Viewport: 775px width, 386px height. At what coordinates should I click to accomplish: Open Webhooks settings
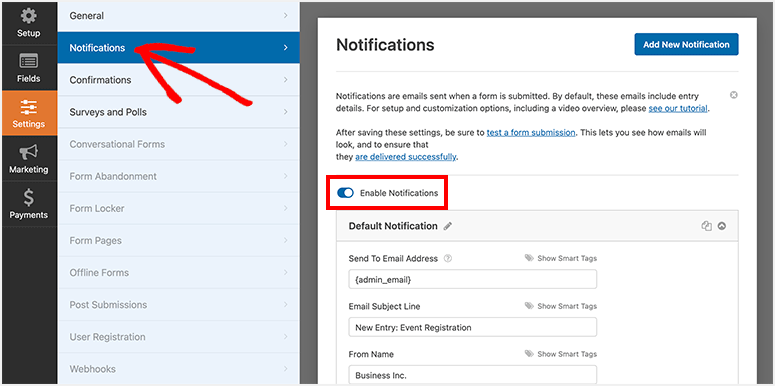(x=178, y=369)
